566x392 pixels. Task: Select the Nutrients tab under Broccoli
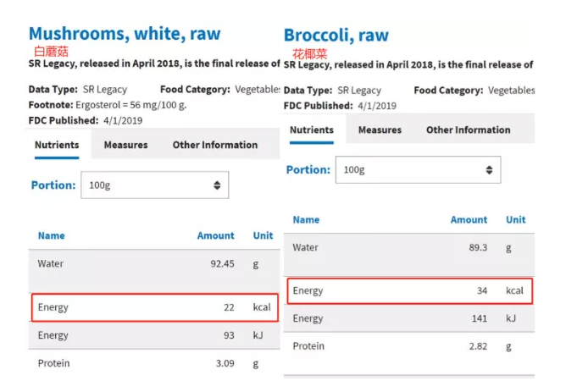coord(312,130)
